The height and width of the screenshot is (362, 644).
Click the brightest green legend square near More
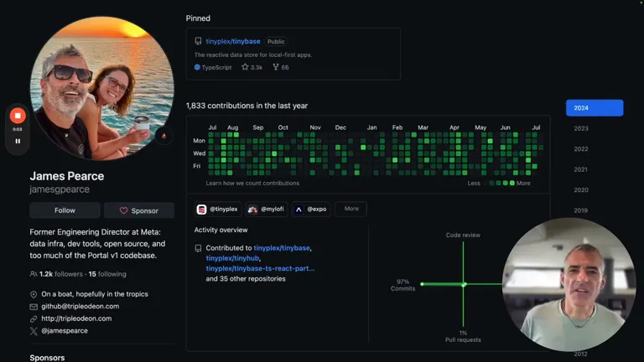[512, 183]
